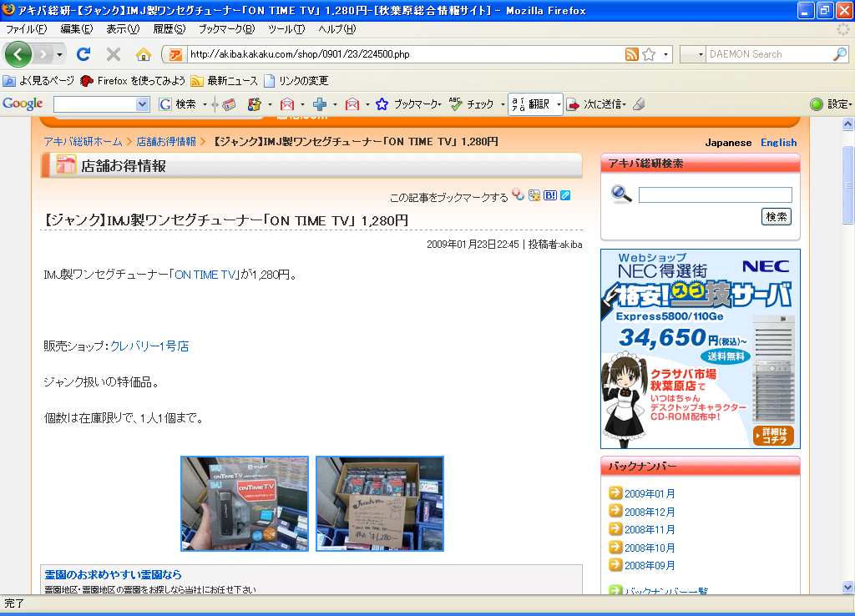This screenshot has height=616, width=855.
Task: Click the Hatena B! bookmark icon
Action: [550, 195]
